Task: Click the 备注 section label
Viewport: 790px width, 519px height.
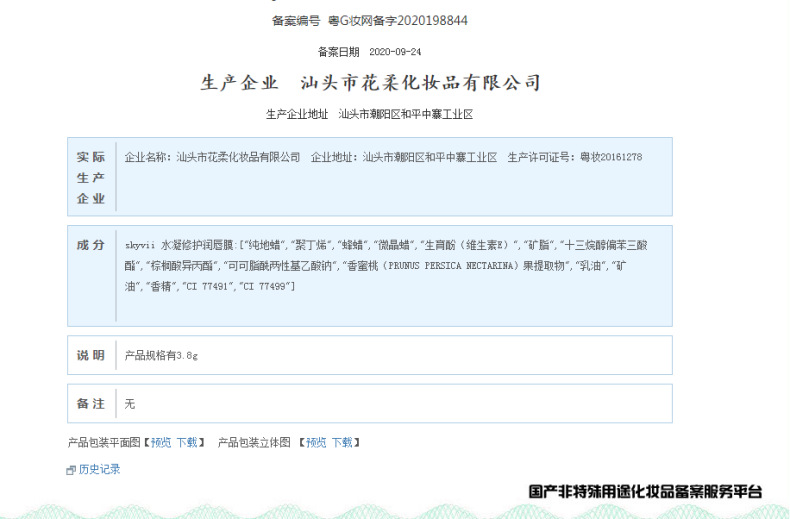Action: [x=91, y=404]
